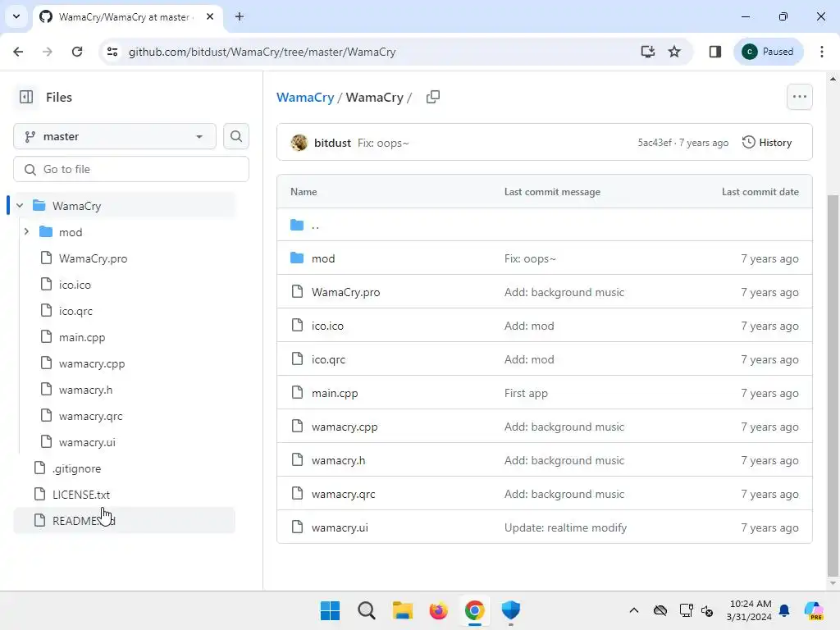
Task: Open mod folder in file table
Action: coord(323,258)
